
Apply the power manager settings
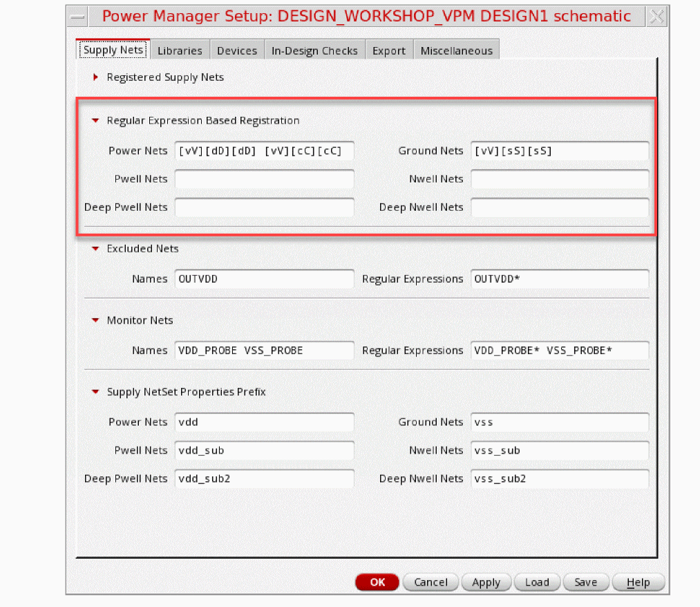[x=486, y=582]
